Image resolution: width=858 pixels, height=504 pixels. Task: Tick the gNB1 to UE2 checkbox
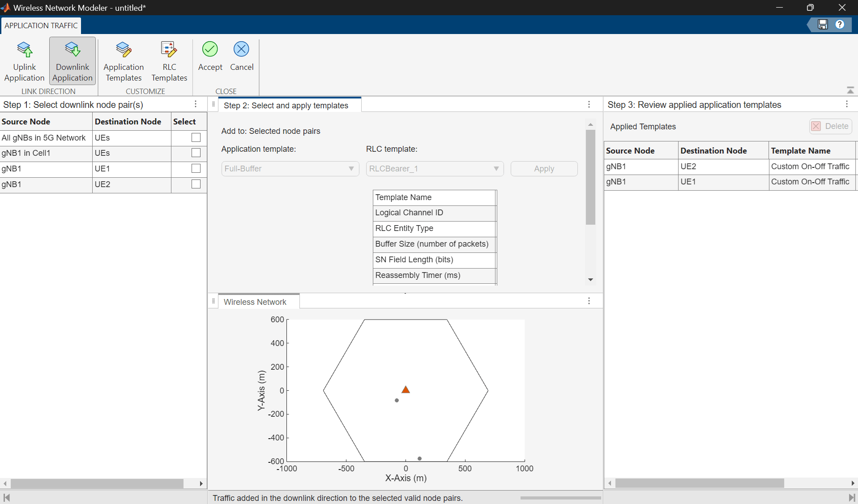click(196, 184)
